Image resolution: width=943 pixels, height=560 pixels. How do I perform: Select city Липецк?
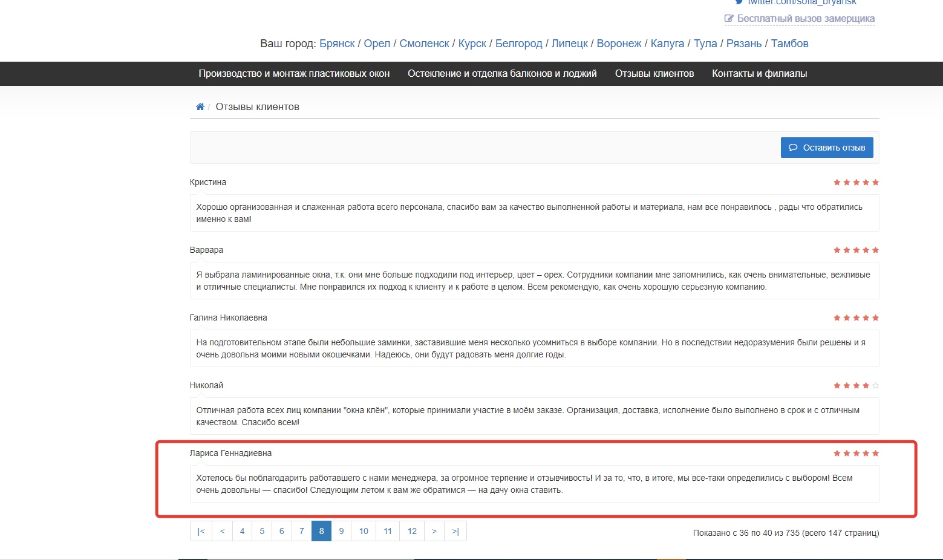(570, 44)
